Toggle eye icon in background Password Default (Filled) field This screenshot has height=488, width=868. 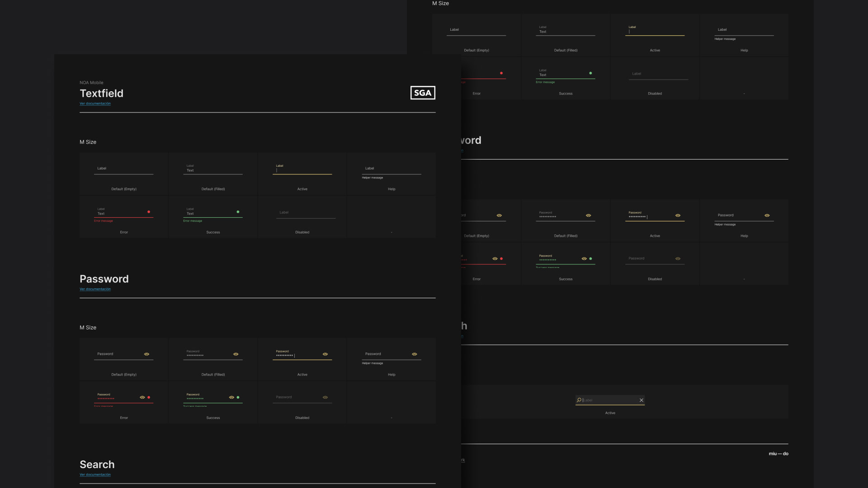click(x=588, y=215)
